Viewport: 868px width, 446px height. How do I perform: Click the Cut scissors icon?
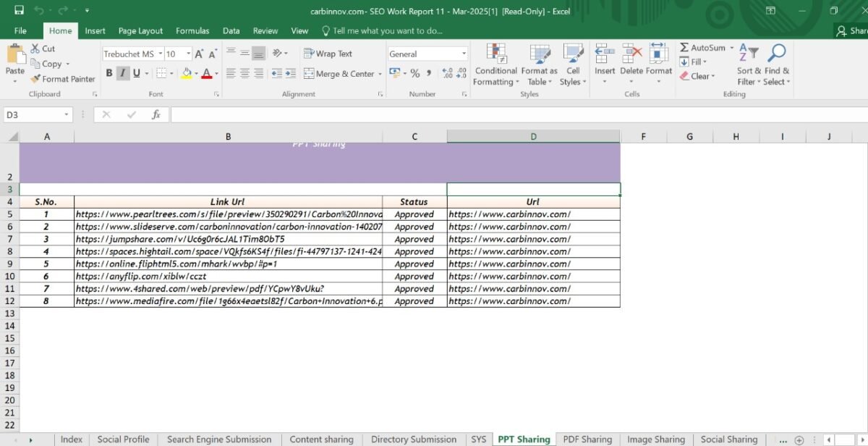pyautogui.click(x=35, y=49)
